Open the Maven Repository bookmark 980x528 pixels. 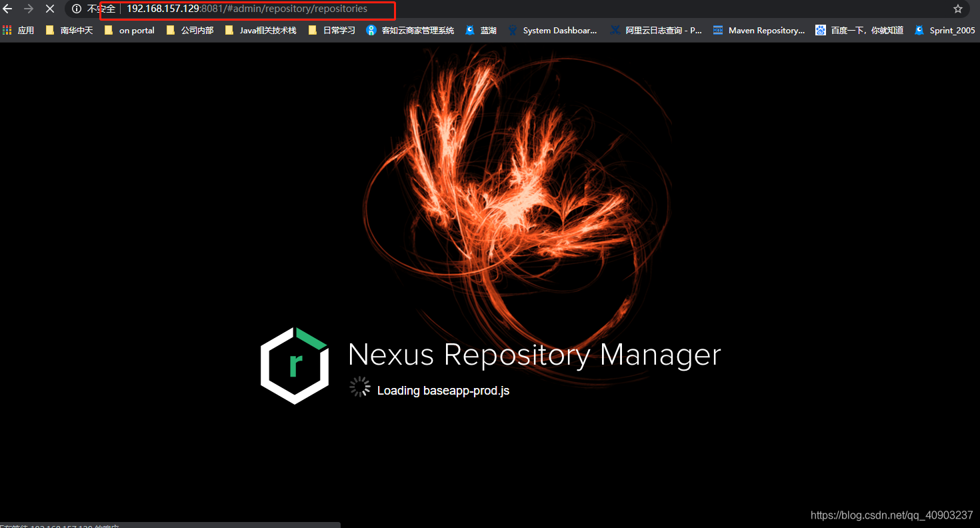click(x=759, y=30)
